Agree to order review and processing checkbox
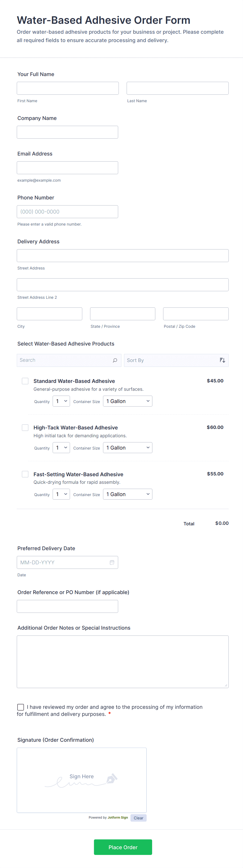The height and width of the screenshot is (868, 243). (x=21, y=707)
